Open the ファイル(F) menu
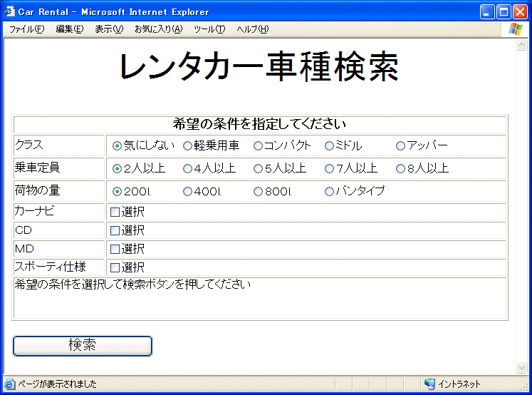Image resolution: width=532 pixels, height=395 pixels. point(26,29)
